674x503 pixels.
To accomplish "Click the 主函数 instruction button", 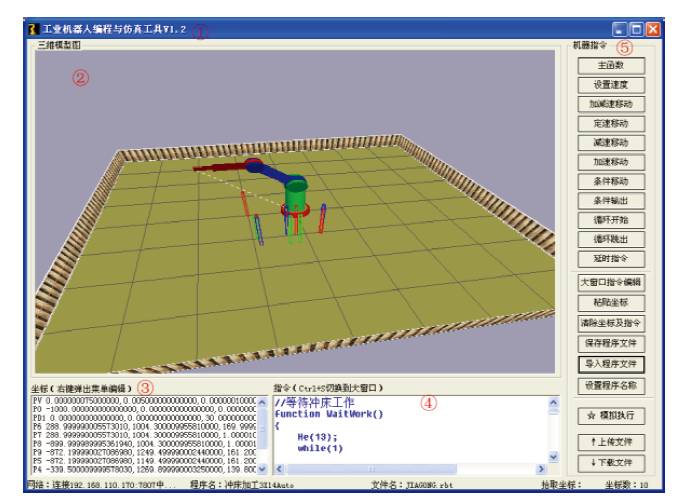I will [611, 65].
